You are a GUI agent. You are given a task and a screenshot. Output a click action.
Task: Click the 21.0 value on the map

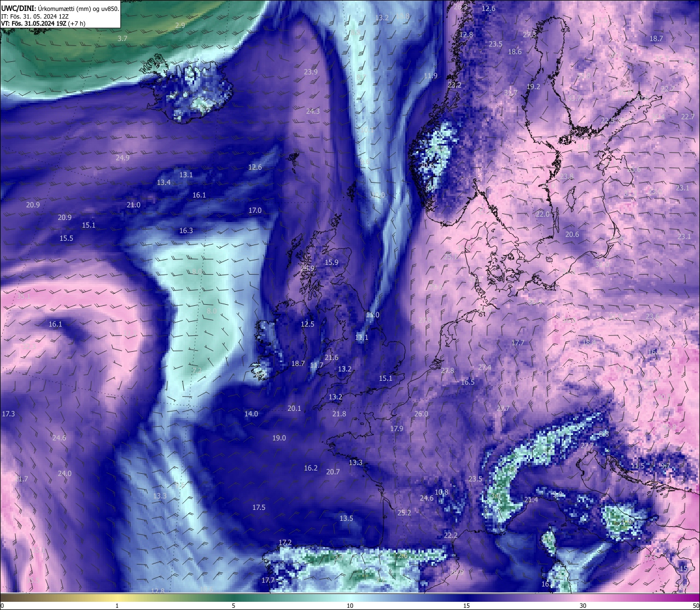[x=133, y=205]
